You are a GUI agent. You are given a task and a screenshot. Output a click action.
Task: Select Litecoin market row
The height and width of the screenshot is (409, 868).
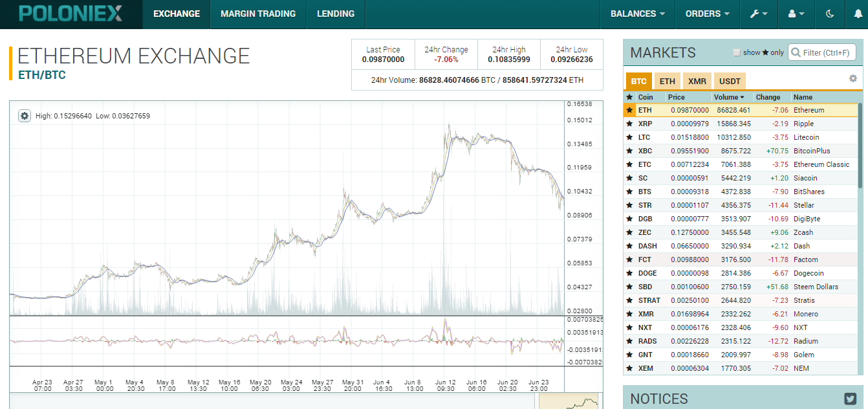[741, 137]
